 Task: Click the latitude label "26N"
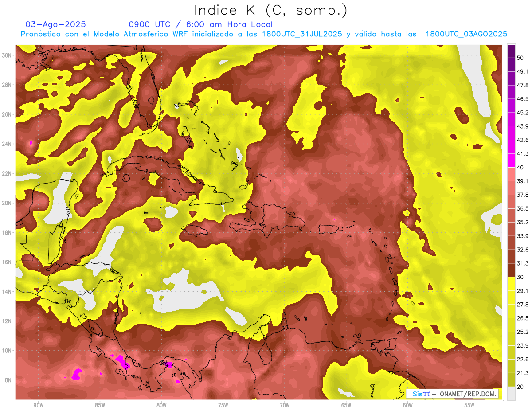pos(8,114)
